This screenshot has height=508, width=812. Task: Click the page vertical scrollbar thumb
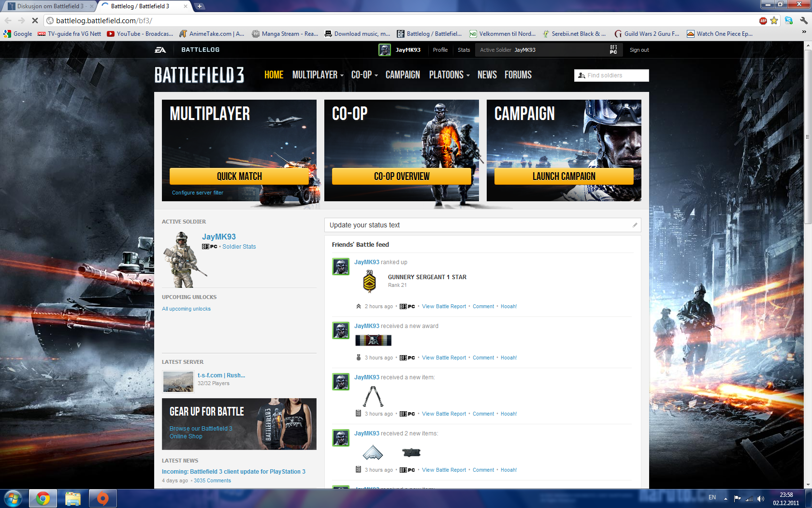coord(808,137)
